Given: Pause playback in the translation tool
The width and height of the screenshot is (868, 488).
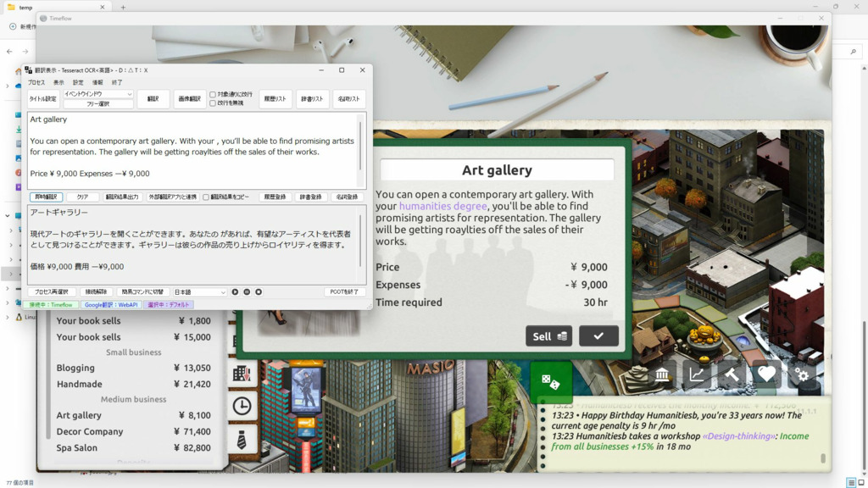Looking at the screenshot, I should coord(247,291).
